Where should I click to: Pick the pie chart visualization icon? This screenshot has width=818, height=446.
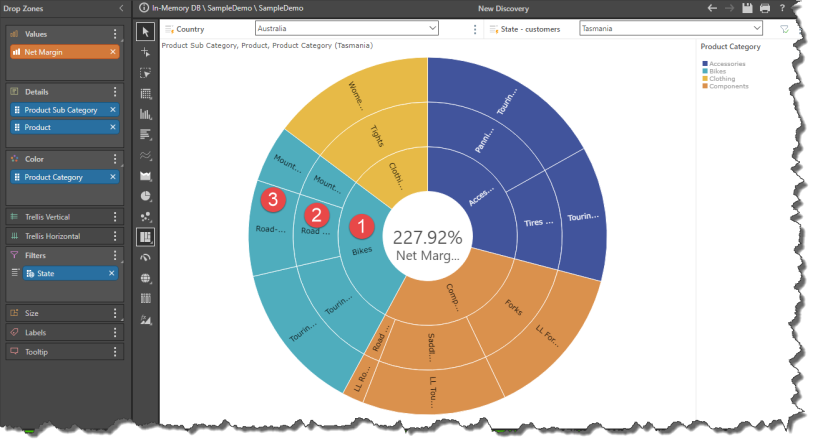tap(146, 196)
